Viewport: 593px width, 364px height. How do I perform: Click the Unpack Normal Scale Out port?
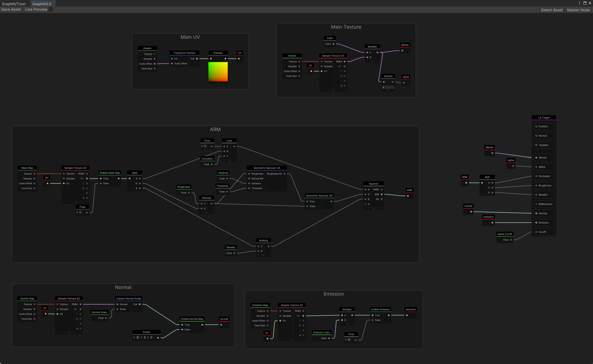140,304
